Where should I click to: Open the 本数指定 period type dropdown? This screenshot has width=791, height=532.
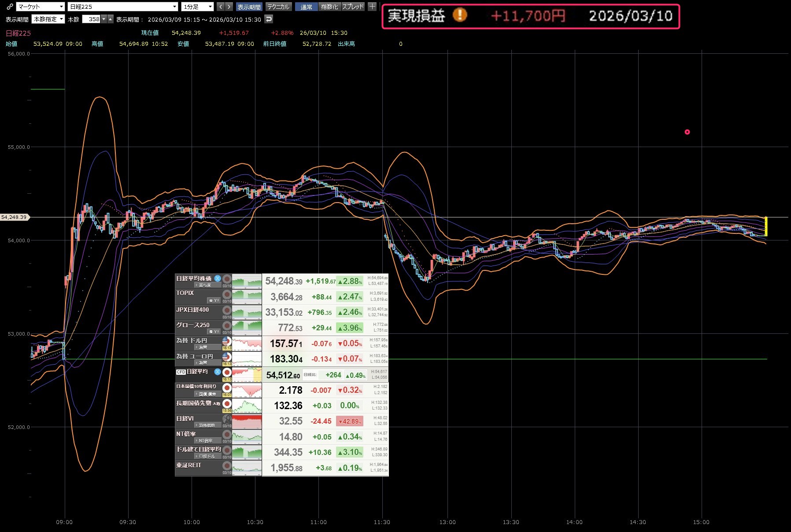point(48,19)
